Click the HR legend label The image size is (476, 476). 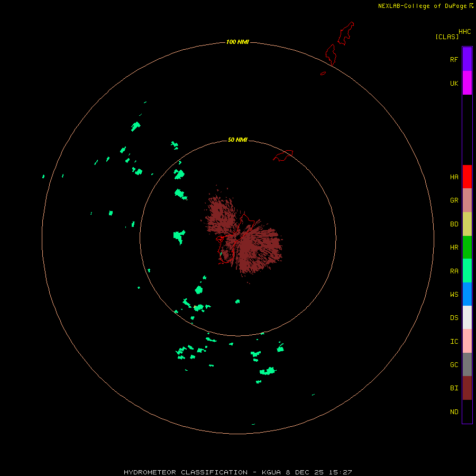coord(454,248)
